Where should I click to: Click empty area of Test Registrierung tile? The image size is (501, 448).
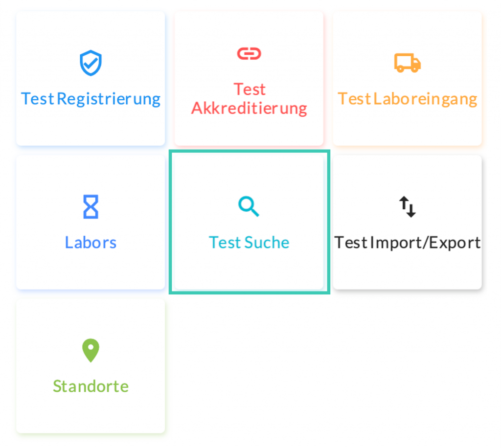point(91,128)
